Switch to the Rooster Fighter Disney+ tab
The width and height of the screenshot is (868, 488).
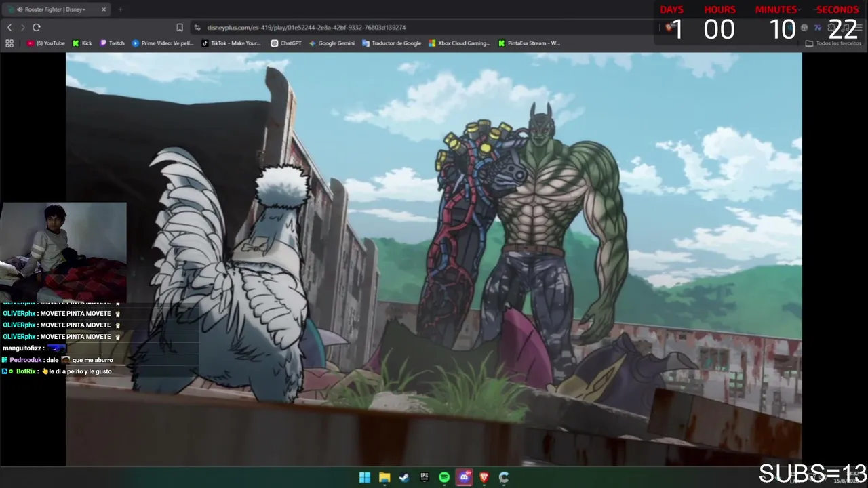tap(58, 9)
